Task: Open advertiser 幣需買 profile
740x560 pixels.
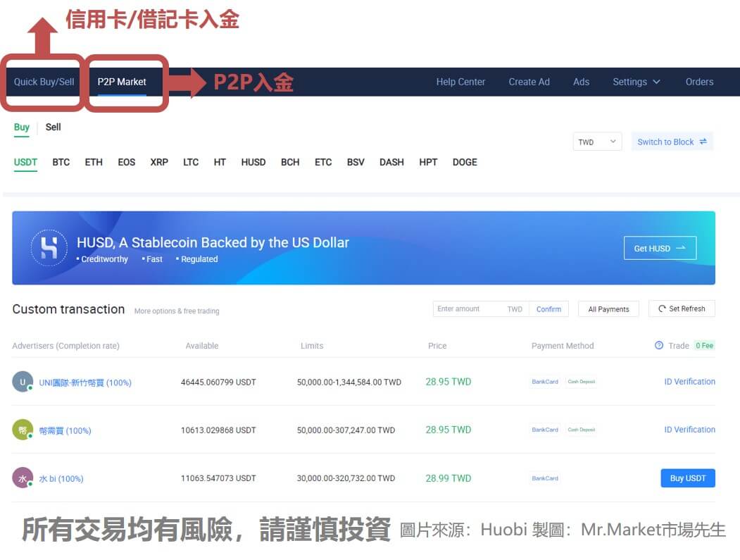Action: coord(65,430)
